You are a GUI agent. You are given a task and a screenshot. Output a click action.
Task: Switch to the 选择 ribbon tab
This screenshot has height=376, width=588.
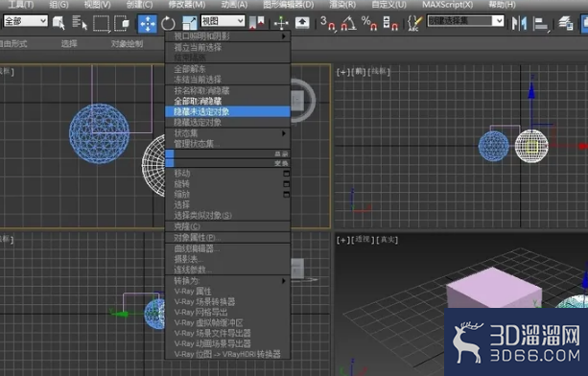(x=69, y=44)
